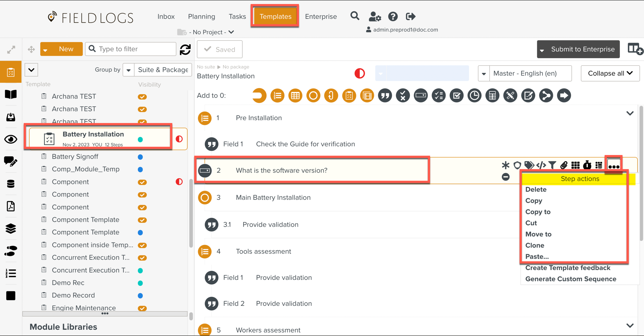Click the logout icon in header
Screen dimensions: 644x336
[x=411, y=16]
